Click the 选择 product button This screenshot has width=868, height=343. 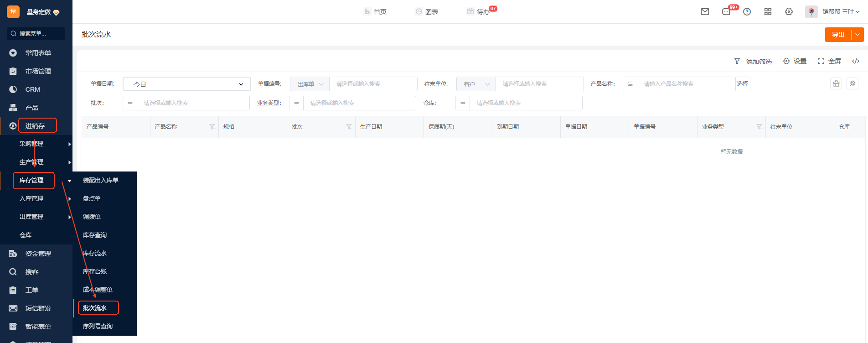pyautogui.click(x=743, y=84)
